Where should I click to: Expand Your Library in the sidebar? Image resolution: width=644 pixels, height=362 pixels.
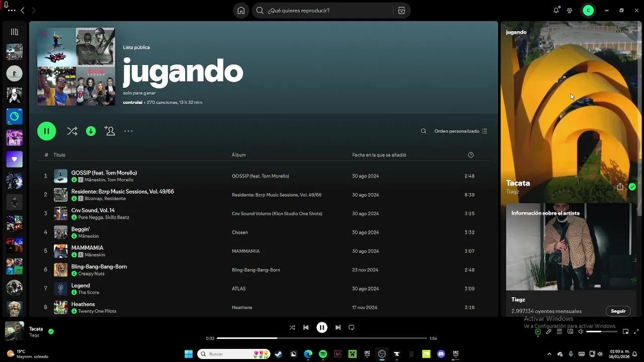[14, 32]
